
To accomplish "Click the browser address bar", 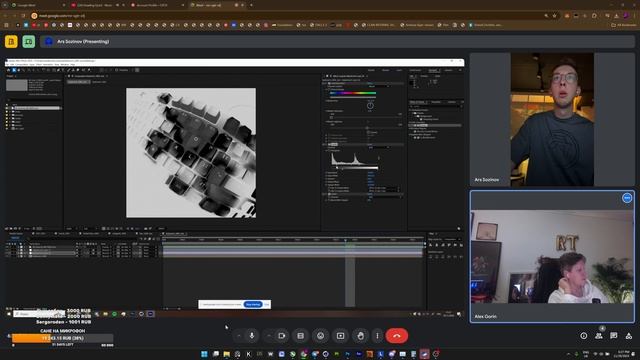I will (286, 16).
